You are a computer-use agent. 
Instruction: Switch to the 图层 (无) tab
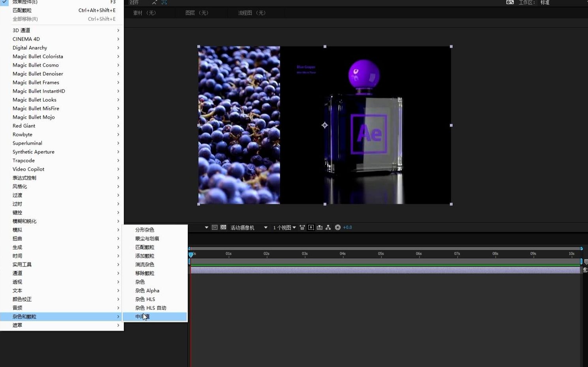[x=197, y=13]
